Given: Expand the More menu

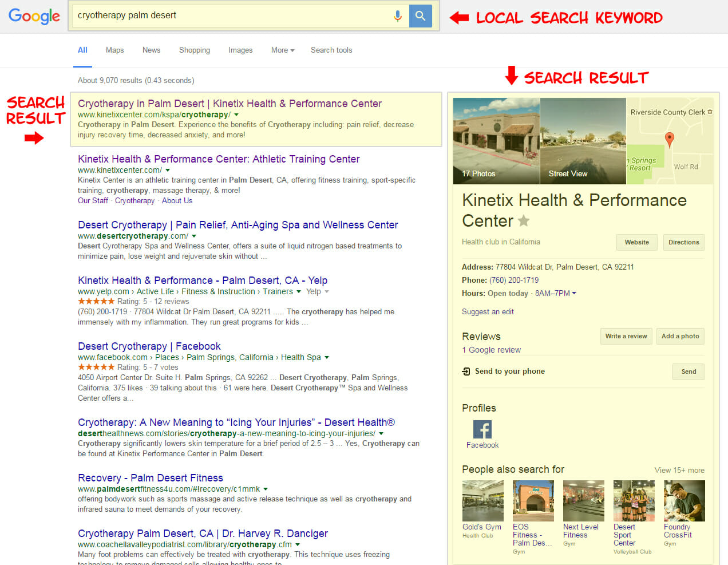Looking at the screenshot, I should tap(283, 50).
